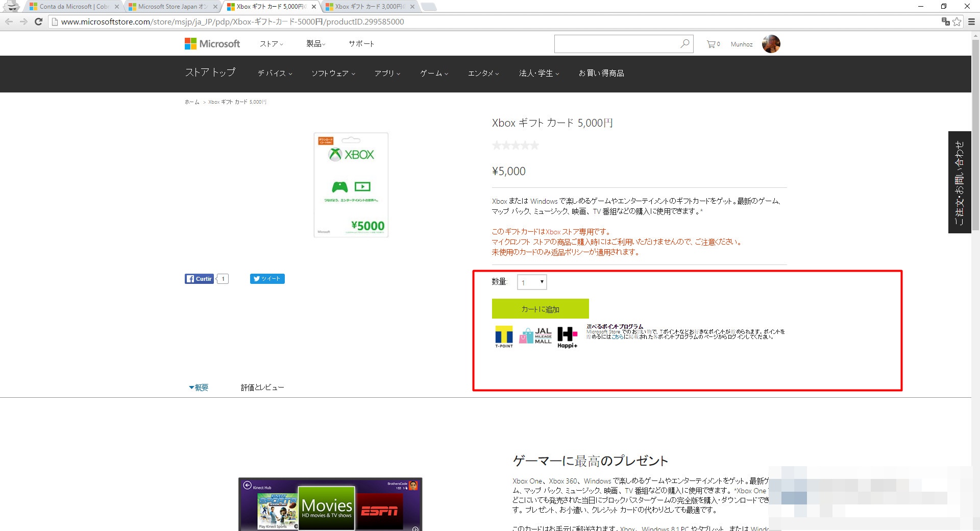Bookmark page with the star icon
The height and width of the screenshot is (531, 980).
coord(957,21)
